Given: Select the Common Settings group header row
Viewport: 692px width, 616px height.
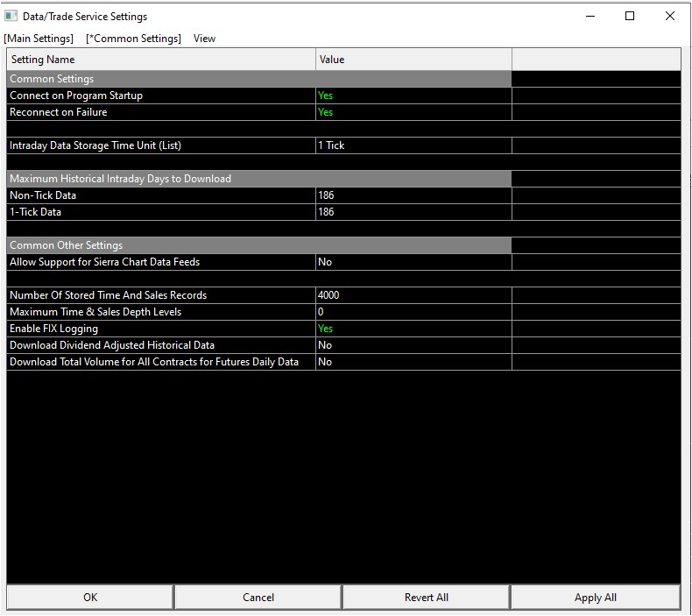Looking at the screenshot, I should click(259, 79).
